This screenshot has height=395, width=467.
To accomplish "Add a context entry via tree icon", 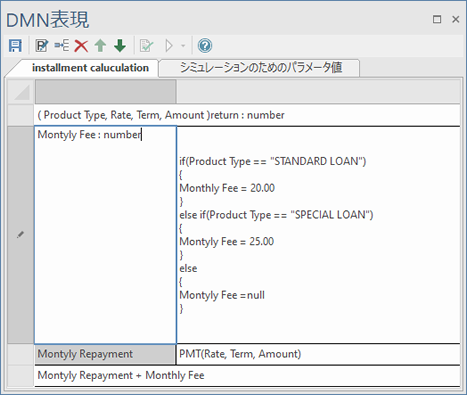I will [x=62, y=45].
